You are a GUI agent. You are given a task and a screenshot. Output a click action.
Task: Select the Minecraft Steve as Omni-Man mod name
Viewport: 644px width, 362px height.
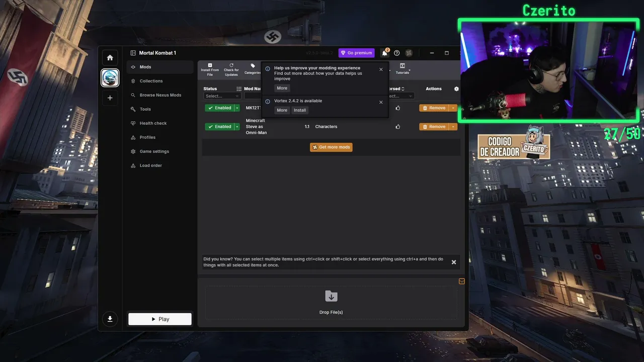tap(256, 127)
